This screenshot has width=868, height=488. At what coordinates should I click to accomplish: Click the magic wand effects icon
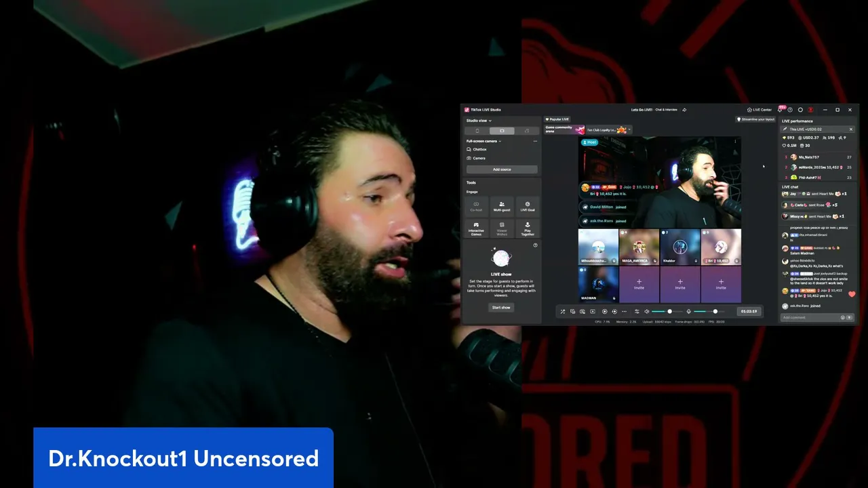click(x=562, y=311)
